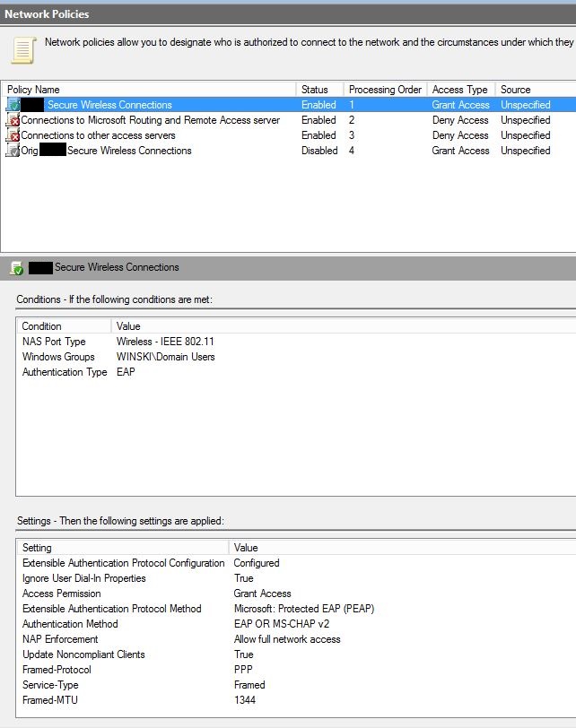576x728 pixels.
Task: Click the Disabled status of processing order 4
Action: pyautogui.click(x=319, y=151)
